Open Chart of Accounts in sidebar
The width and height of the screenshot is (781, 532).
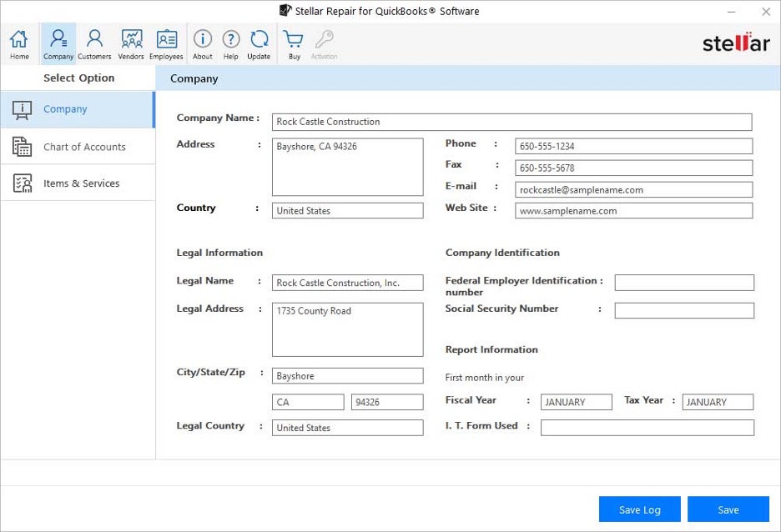(78, 147)
